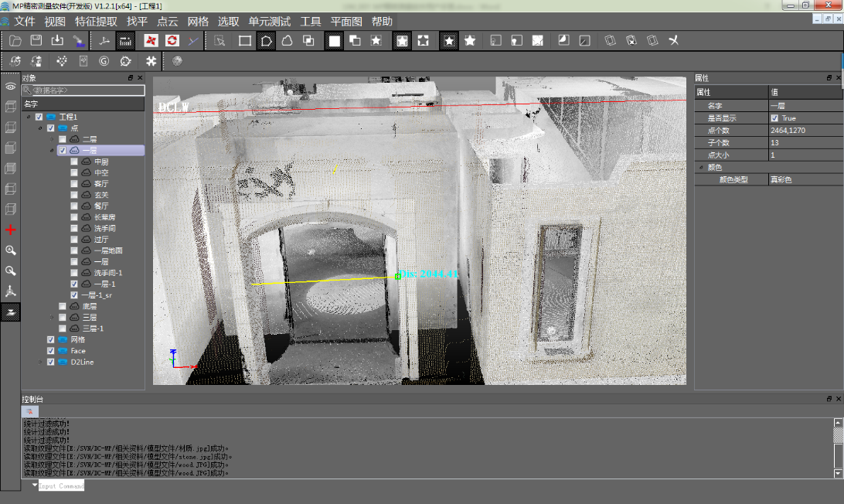Viewport: 844px width, 504px height.
Task: Open the 点云 menu
Action: click(x=167, y=21)
